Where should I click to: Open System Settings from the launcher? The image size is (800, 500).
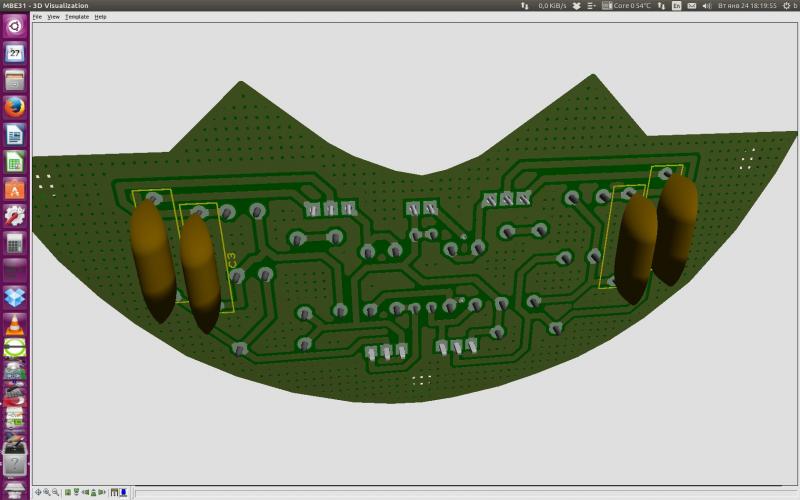pos(15,216)
